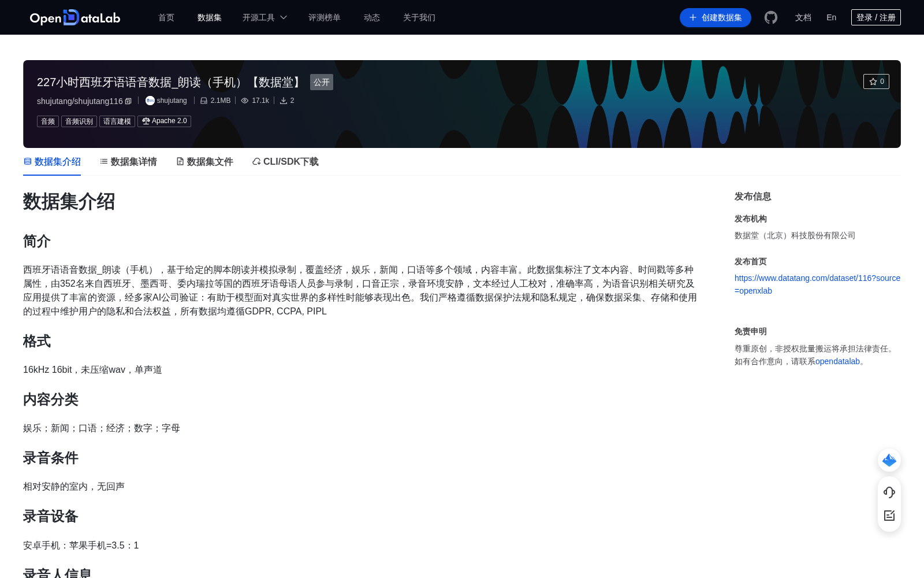This screenshot has height=578, width=924.
Task: Click the 娱乐；新闻；口语 category text
Action: 102,428
